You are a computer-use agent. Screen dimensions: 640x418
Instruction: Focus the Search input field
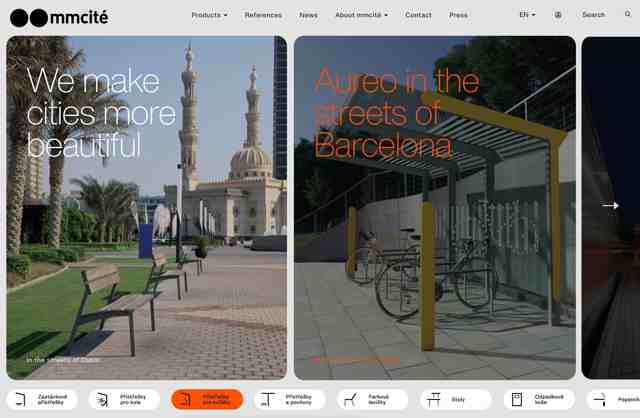(x=593, y=15)
